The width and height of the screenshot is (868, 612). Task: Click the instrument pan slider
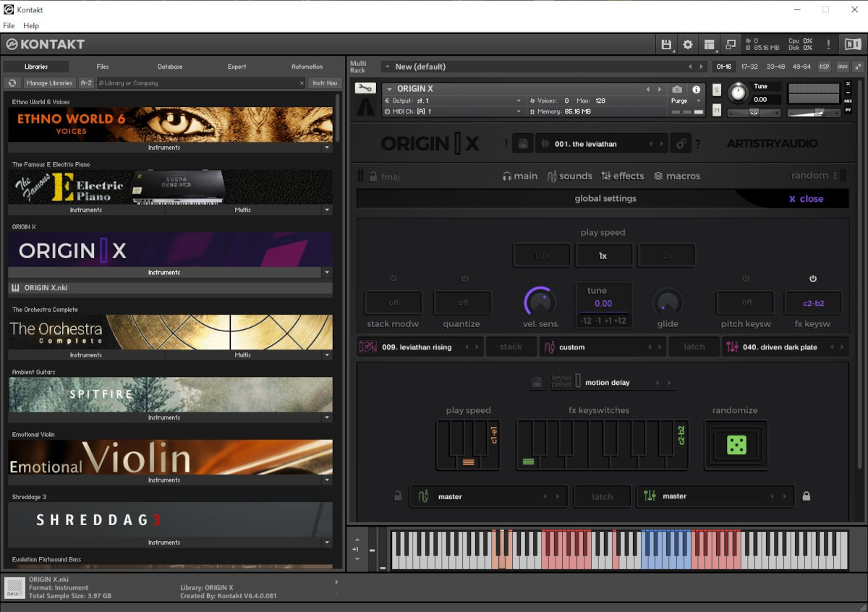click(x=754, y=113)
